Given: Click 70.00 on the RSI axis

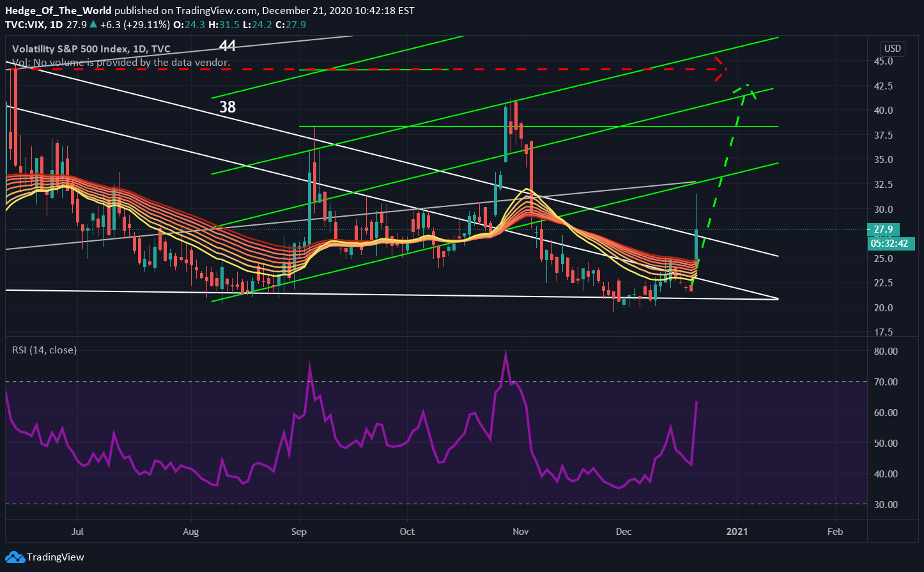Looking at the screenshot, I should pyautogui.click(x=884, y=382).
